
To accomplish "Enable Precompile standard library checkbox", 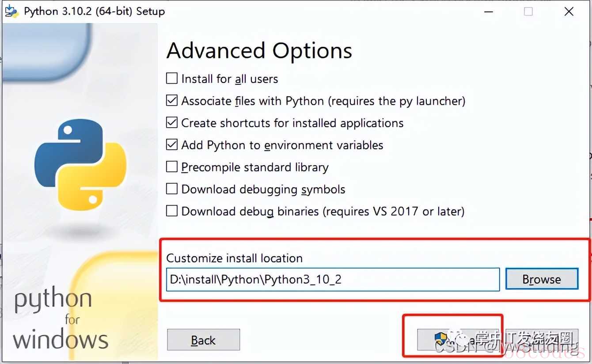I will [171, 167].
